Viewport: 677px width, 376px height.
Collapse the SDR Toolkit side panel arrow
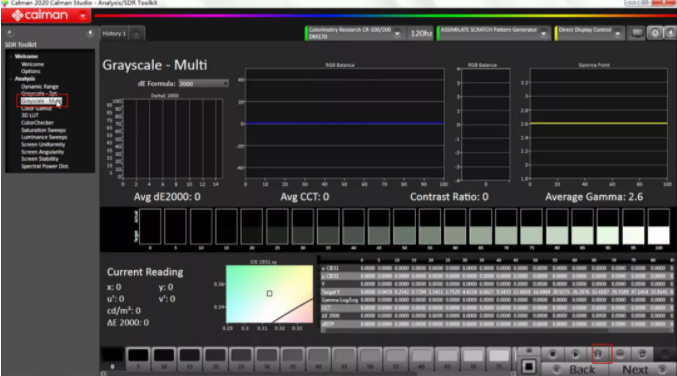[90, 33]
